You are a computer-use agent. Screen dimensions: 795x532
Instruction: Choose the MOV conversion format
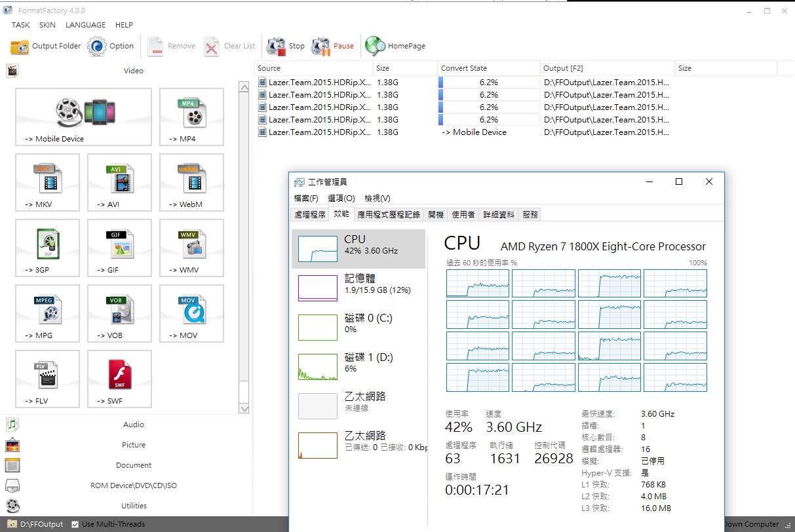click(191, 314)
